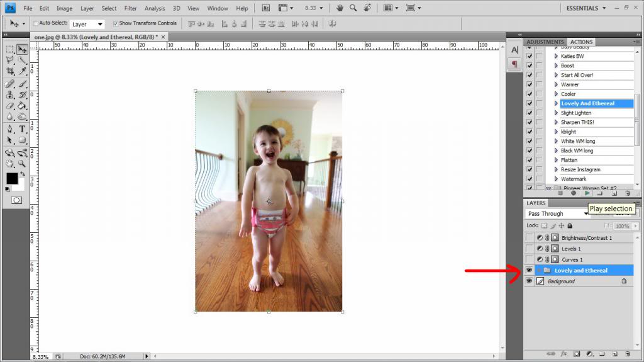Select the Clone Stamp tool
The width and height of the screenshot is (644, 362).
tap(10, 94)
